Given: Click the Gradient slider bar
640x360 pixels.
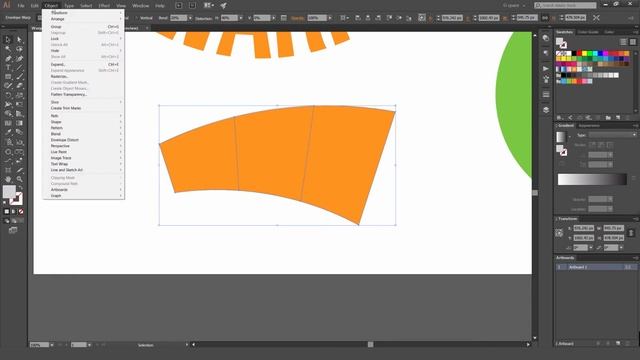Looking at the screenshot, I should [x=592, y=179].
